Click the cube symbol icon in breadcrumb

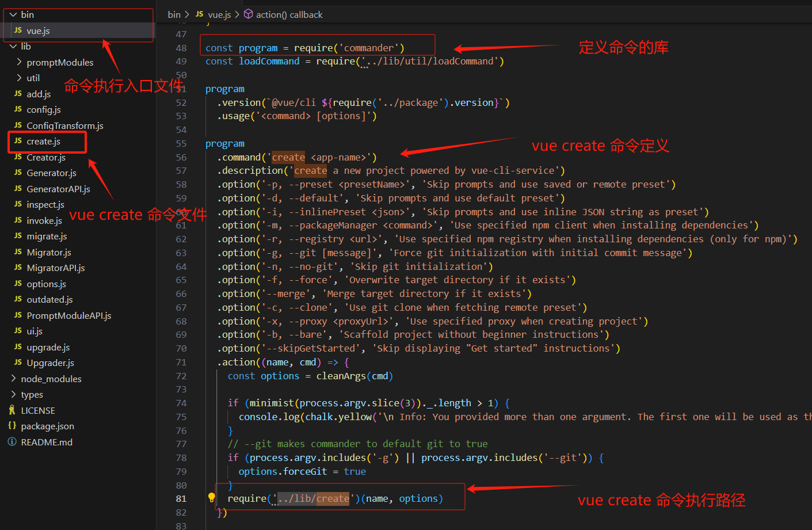[x=248, y=14]
